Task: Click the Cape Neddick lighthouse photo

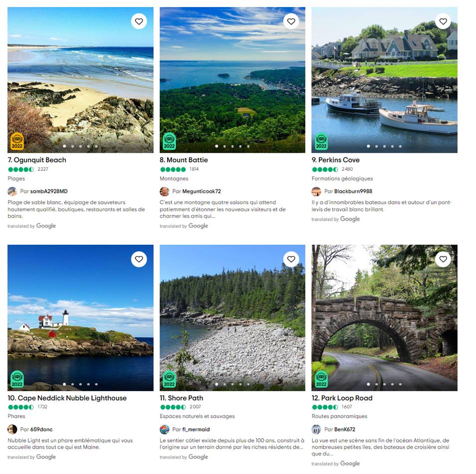Action: coord(80,318)
